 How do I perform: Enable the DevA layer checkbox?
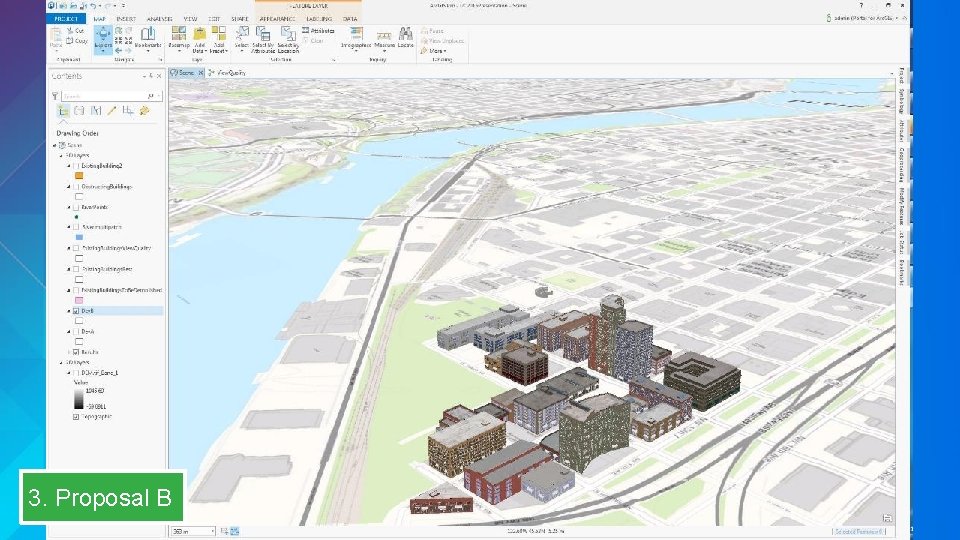click(75, 331)
